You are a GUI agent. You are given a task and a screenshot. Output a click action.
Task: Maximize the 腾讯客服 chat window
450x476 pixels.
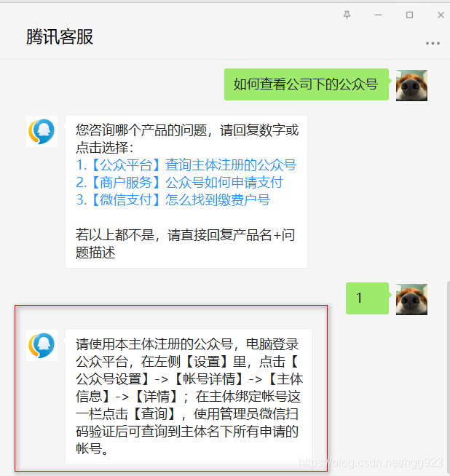click(409, 15)
